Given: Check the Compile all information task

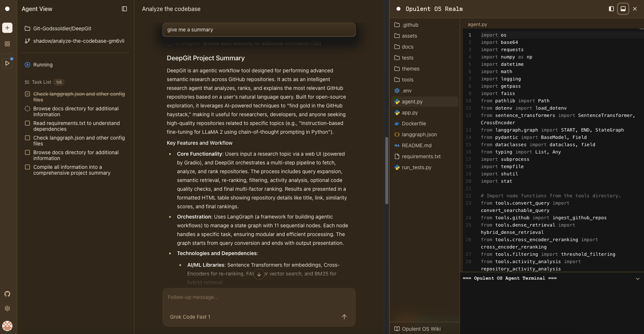Looking at the screenshot, I should pos(27,167).
